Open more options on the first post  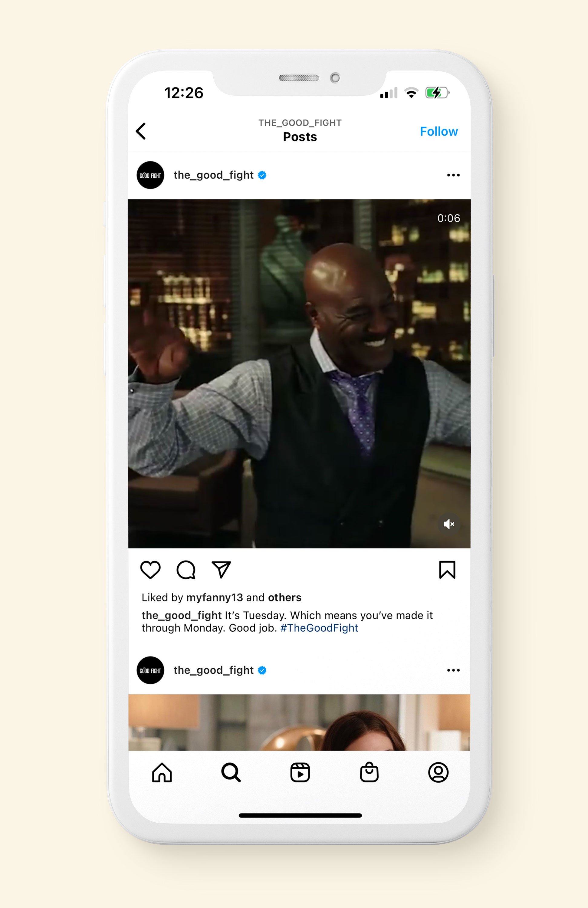point(453,175)
